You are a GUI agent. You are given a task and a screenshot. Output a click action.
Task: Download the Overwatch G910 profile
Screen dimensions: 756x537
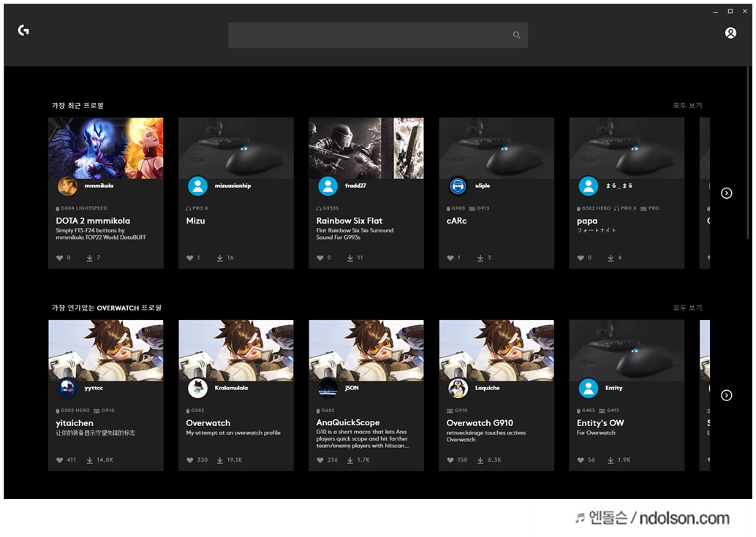(480, 460)
